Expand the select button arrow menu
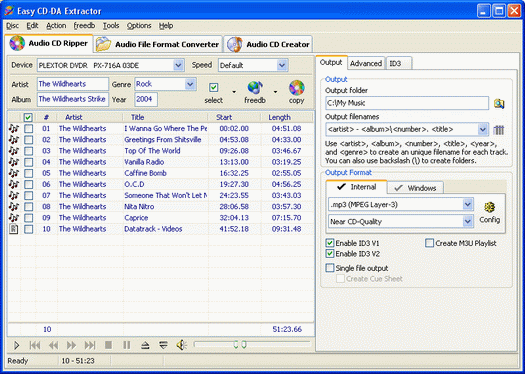 point(234,92)
